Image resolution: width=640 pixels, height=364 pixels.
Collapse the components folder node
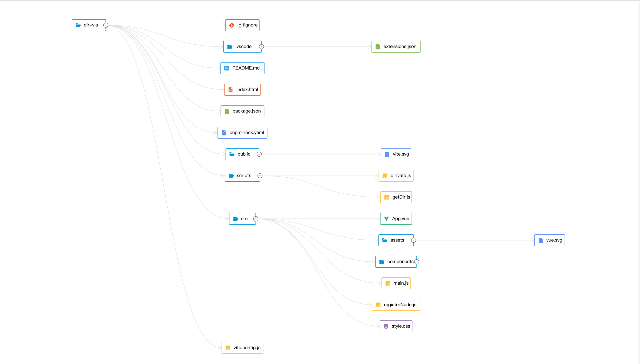417,262
